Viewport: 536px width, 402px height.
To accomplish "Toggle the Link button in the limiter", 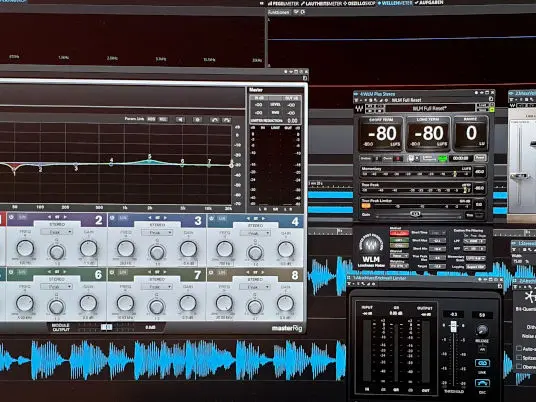I will [x=482, y=363].
